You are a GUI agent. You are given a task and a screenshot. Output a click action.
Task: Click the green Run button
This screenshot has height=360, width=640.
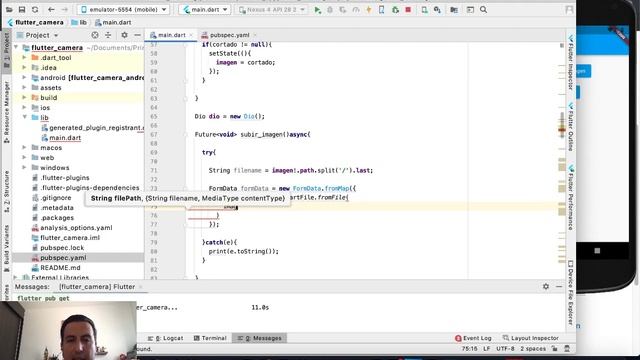click(x=317, y=9)
